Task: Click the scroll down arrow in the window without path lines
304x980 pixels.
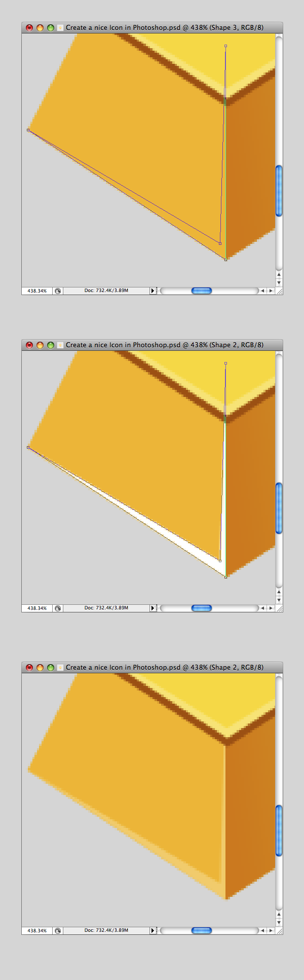Action: point(279,922)
